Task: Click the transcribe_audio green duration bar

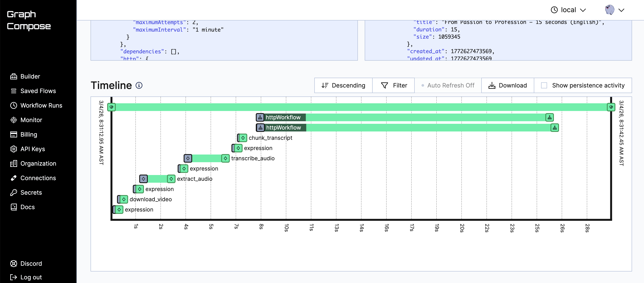Action: click(206, 158)
